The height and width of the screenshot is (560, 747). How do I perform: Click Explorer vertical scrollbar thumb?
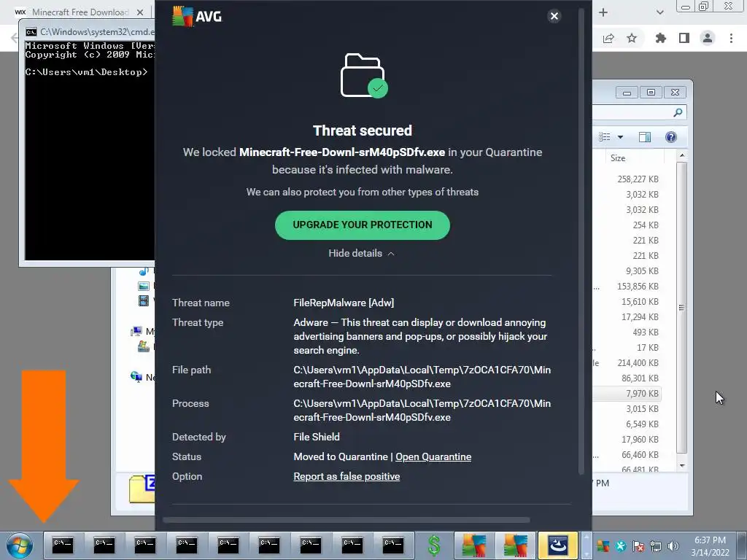coord(682,308)
